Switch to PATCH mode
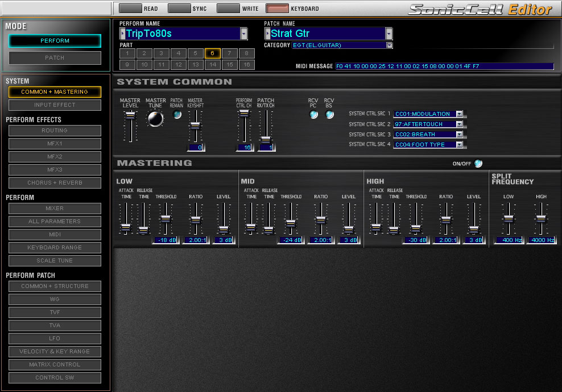The width and height of the screenshot is (562, 392). click(55, 57)
